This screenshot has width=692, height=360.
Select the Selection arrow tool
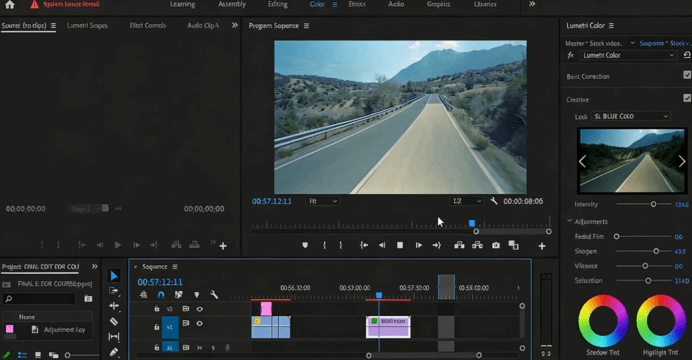tap(114, 276)
